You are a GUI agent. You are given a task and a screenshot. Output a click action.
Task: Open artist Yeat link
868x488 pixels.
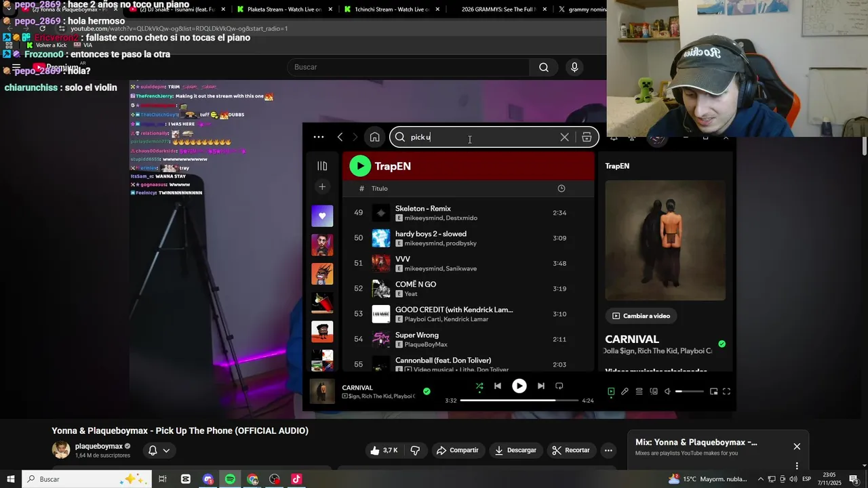411,293
